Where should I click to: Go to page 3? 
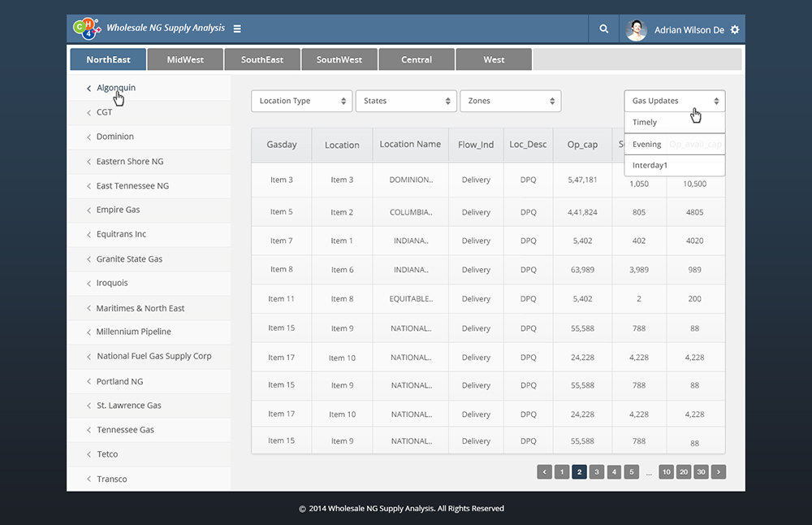coord(596,472)
